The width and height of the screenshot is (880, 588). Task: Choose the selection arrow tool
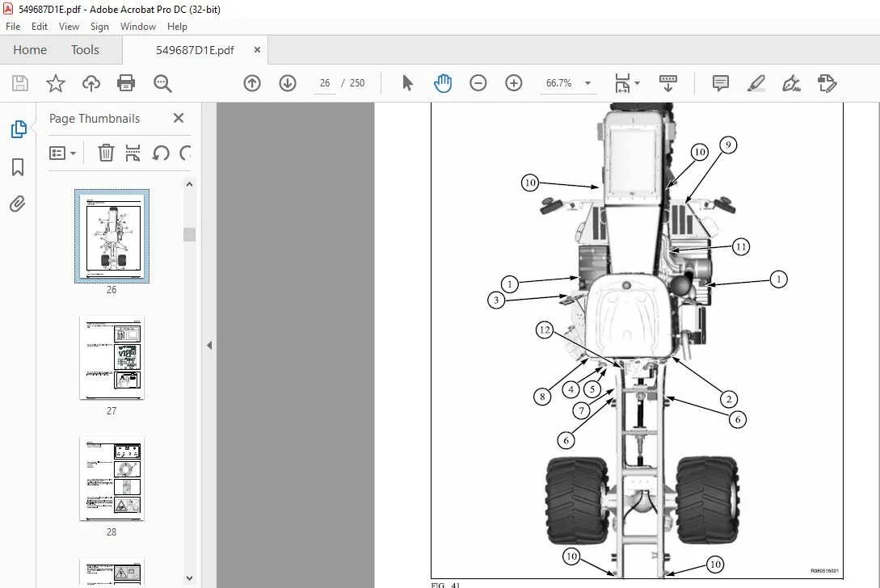click(407, 83)
